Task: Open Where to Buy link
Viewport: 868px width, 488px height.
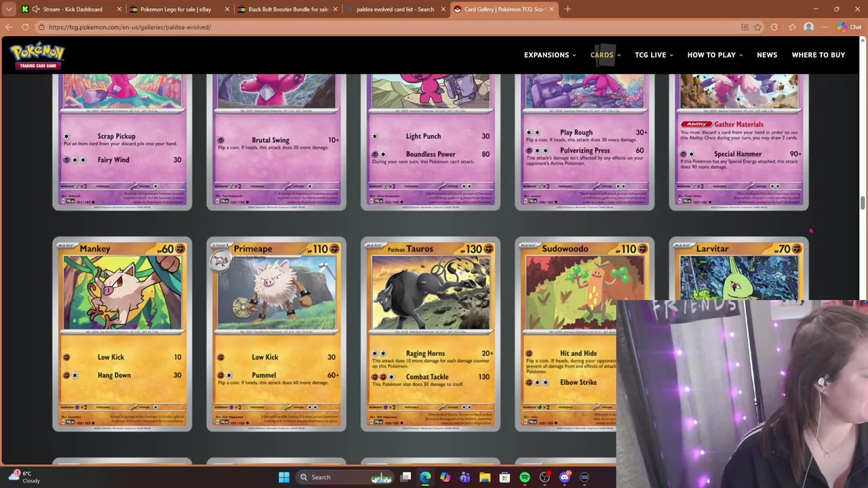Action: point(818,55)
